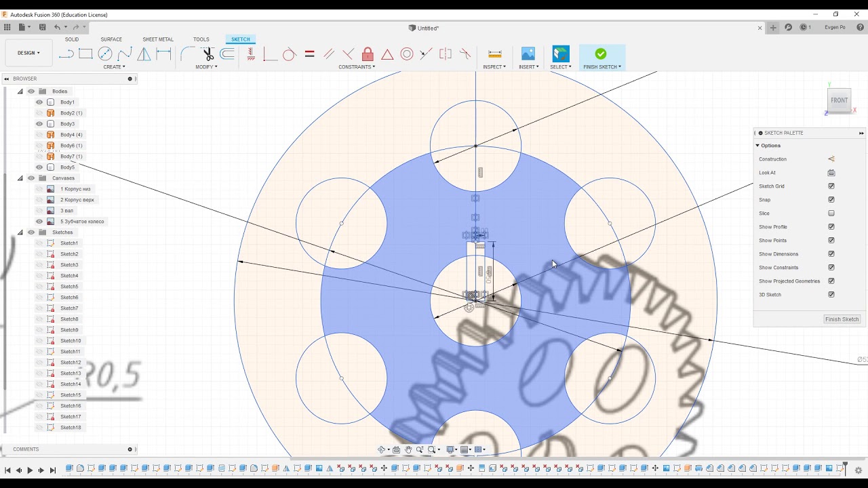Enable the Slice checkbox
The height and width of the screenshot is (488, 868).
click(831, 213)
